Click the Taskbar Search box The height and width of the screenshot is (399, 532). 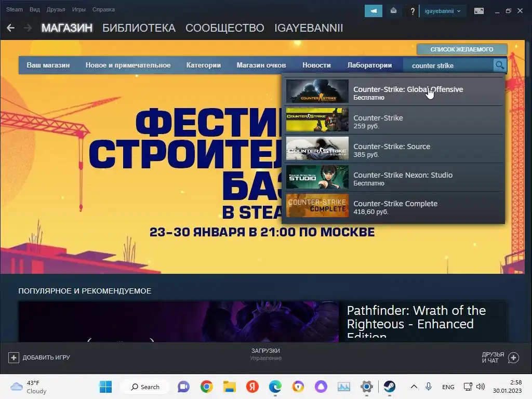(x=145, y=387)
